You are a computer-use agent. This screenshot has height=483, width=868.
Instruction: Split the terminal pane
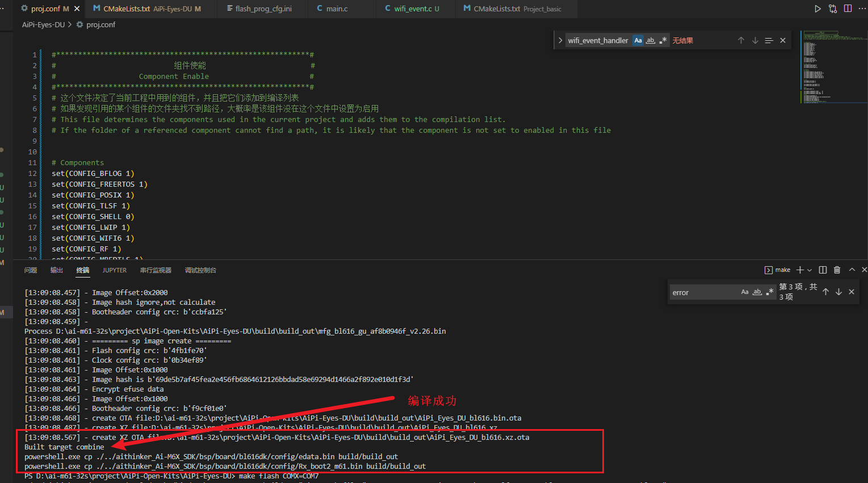(823, 270)
